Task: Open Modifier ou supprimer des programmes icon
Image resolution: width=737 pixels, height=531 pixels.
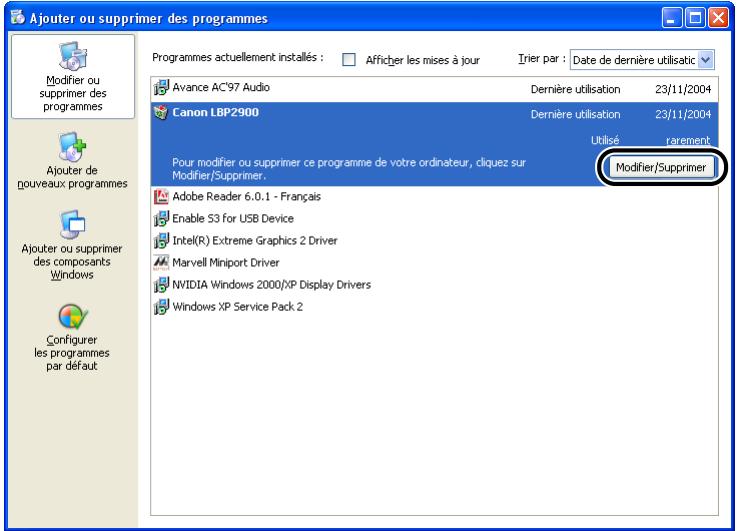Action: (x=73, y=55)
